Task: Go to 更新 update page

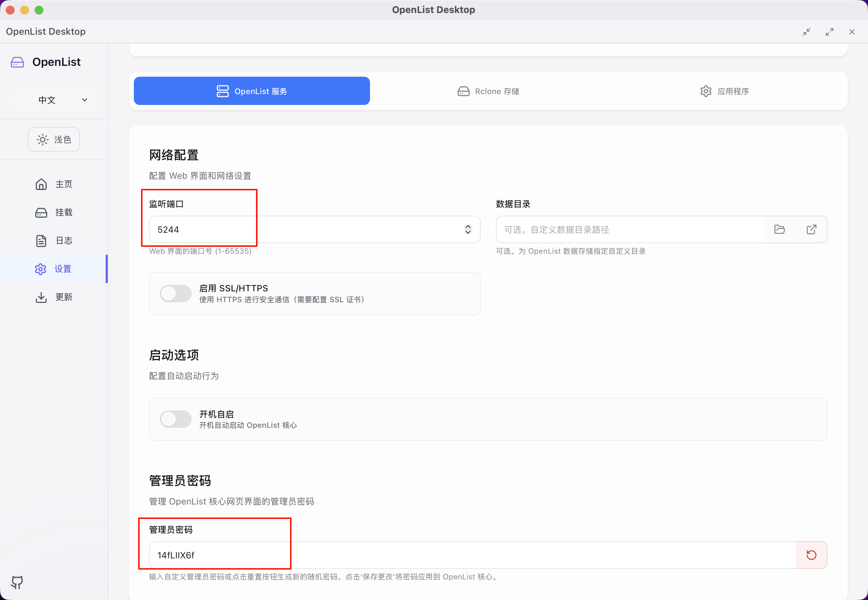Action: tap(64, 297)
